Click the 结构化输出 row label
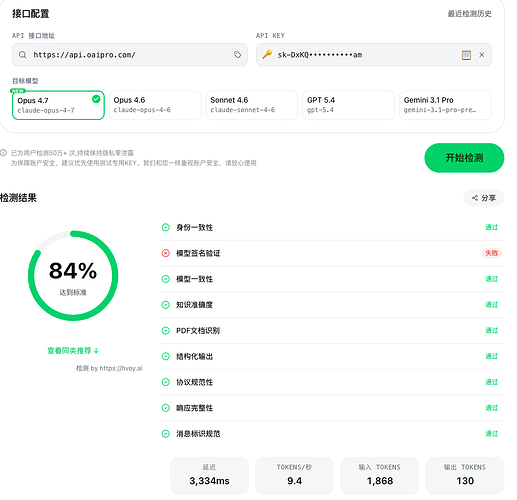Screen dimensions: 517x500 (194, 356)
